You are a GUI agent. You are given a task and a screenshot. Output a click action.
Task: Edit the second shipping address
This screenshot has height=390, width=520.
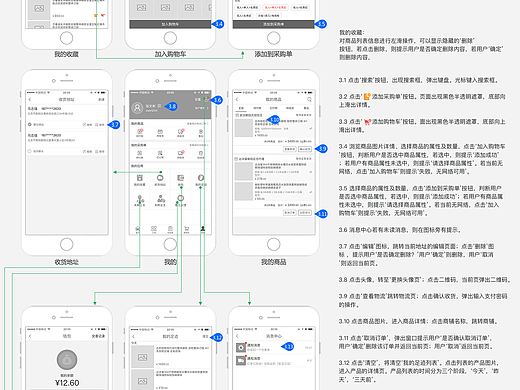[87, 151]
